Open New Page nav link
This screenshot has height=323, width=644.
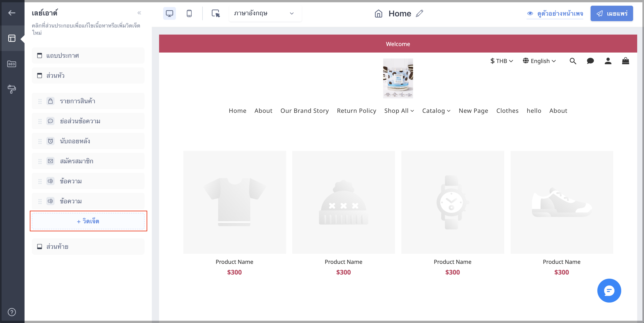pos(473,111)
